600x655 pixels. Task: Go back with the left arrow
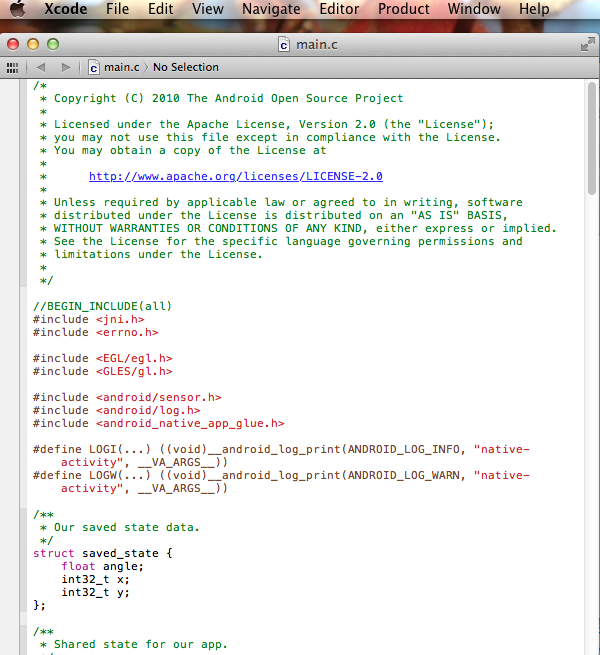coord(41,67)
